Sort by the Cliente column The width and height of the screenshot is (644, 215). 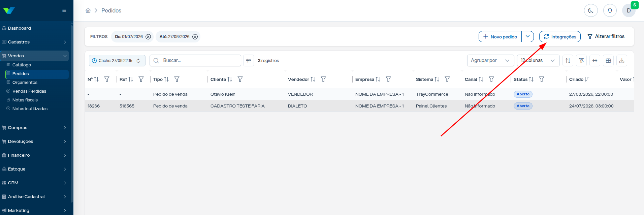pyautogui.click(x=230, y=80)
